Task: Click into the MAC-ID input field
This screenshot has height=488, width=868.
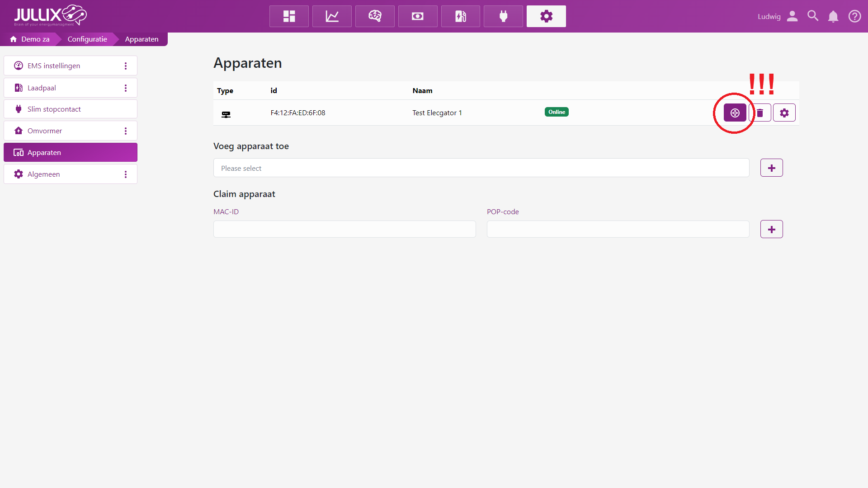Action: coord(344,230)
